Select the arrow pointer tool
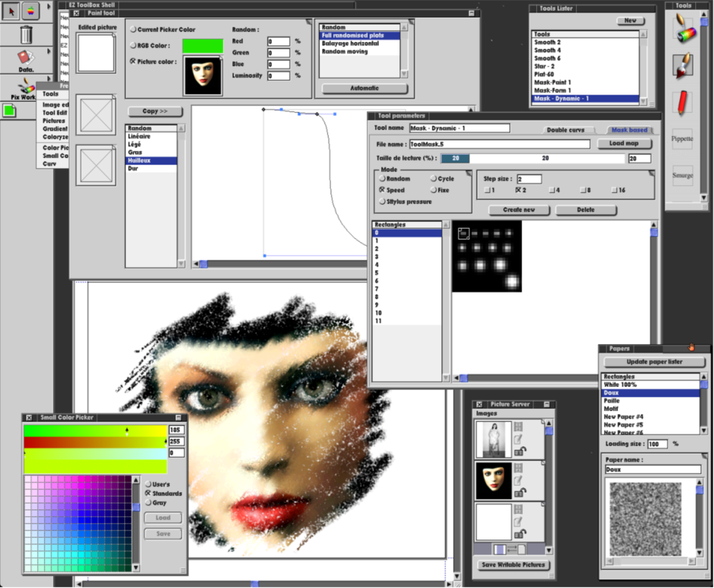 (11, 10)
